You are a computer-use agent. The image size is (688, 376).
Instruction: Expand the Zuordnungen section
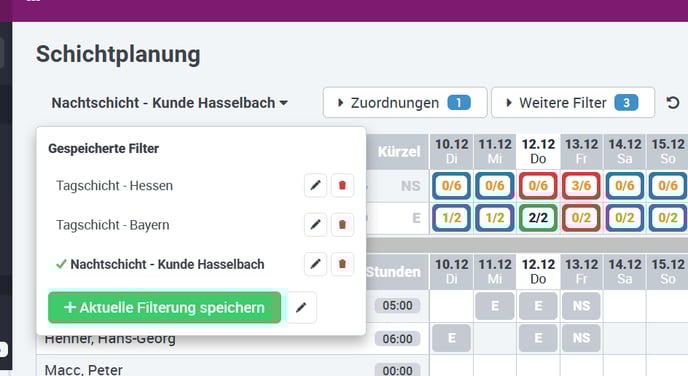tap(405, 103)
